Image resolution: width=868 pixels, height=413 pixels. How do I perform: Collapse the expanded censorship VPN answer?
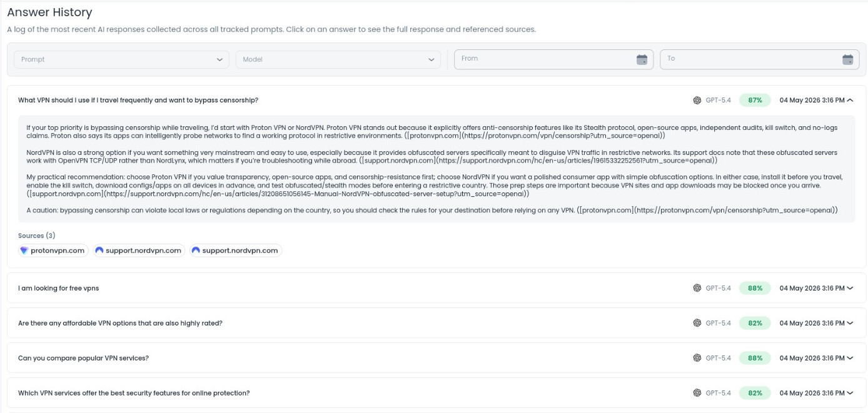850,100
